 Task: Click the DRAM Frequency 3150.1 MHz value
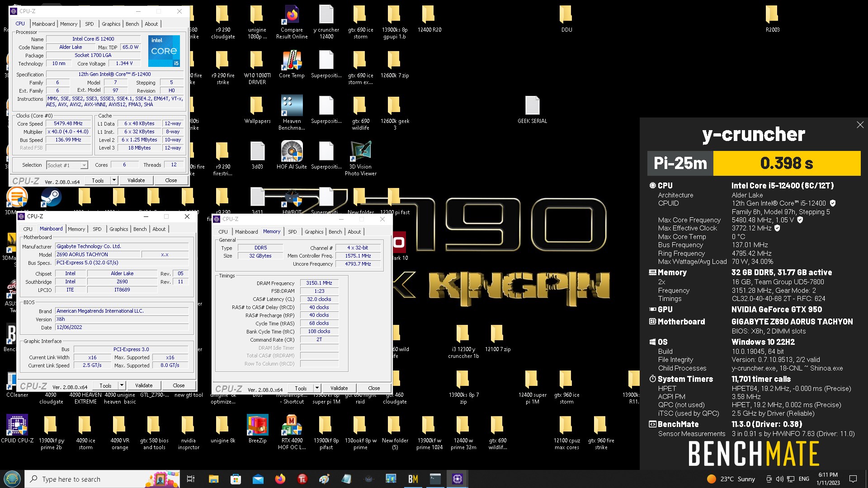coord(319,283)
